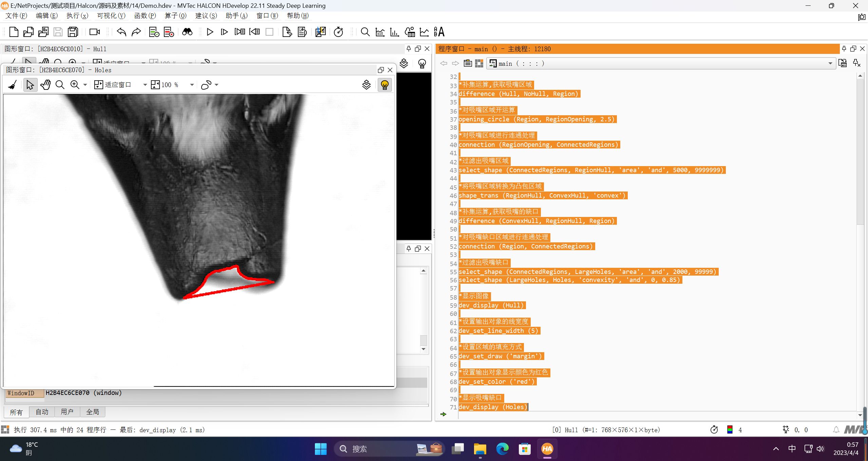Click the binoculars find icon
The height and width of the screenshot is (461, 868).
pos(187,32)
